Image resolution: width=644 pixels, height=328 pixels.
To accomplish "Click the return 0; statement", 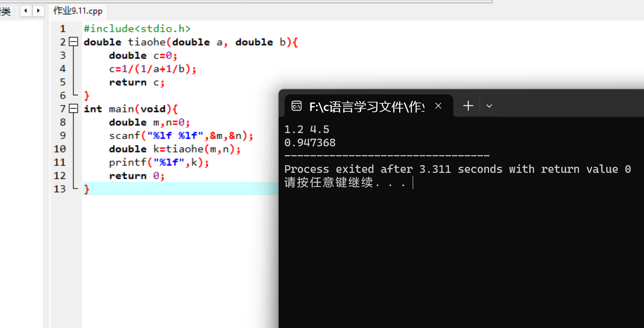I will (137, 176).
